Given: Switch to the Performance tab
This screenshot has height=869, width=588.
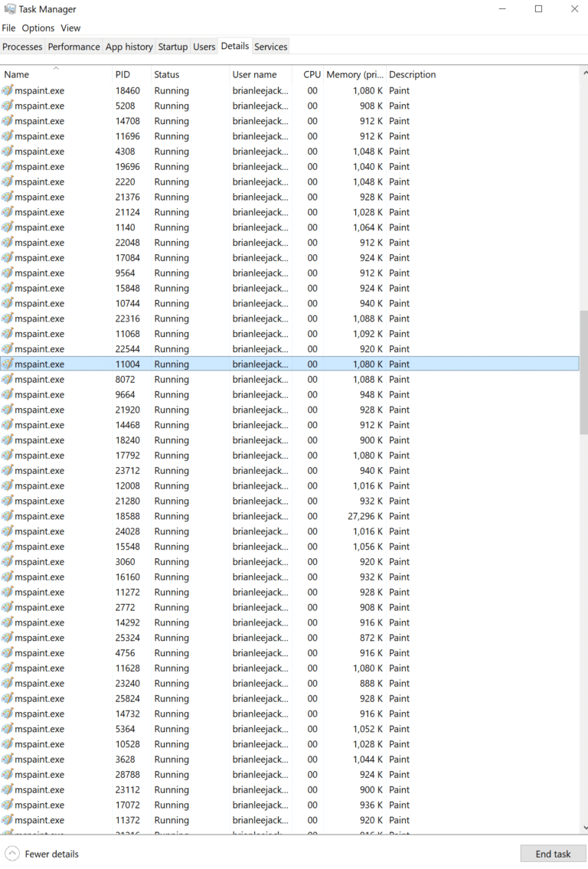Looking at the screenshot, I should click(73, 47).
